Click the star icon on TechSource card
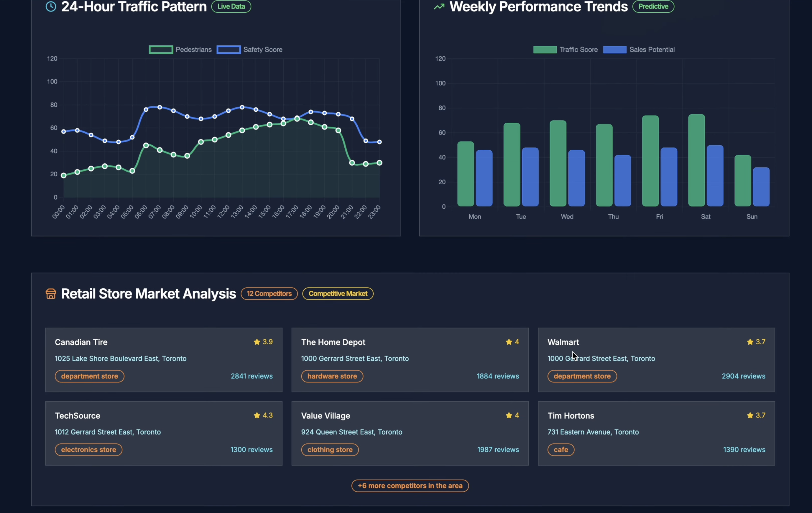 pos(257,415)
